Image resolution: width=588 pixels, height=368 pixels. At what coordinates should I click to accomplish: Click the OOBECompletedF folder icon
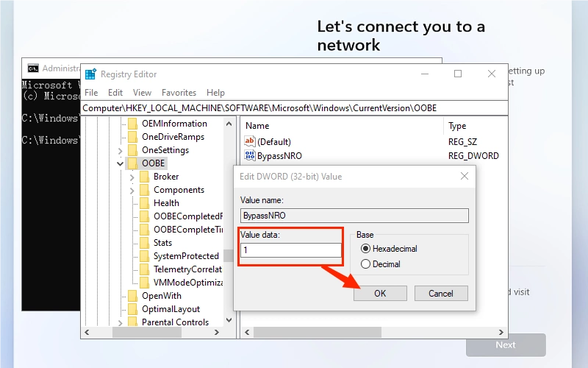[x=144, y=216]
